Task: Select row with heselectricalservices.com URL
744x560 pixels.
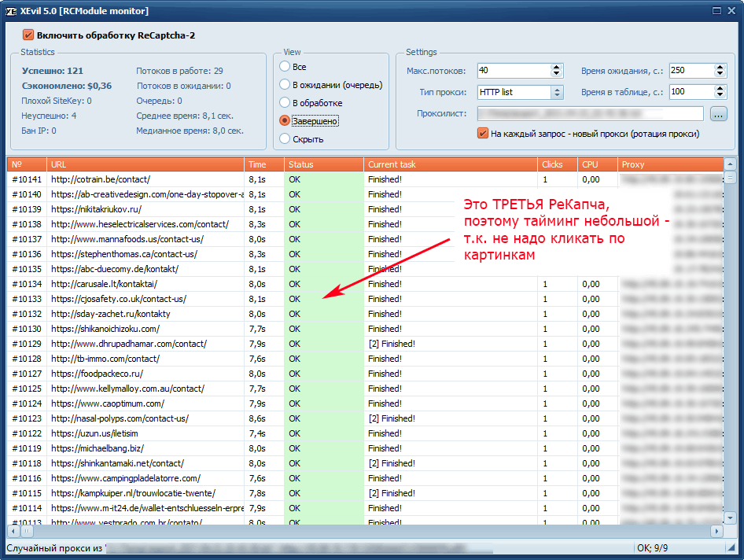Action: [x=366, y=224]
